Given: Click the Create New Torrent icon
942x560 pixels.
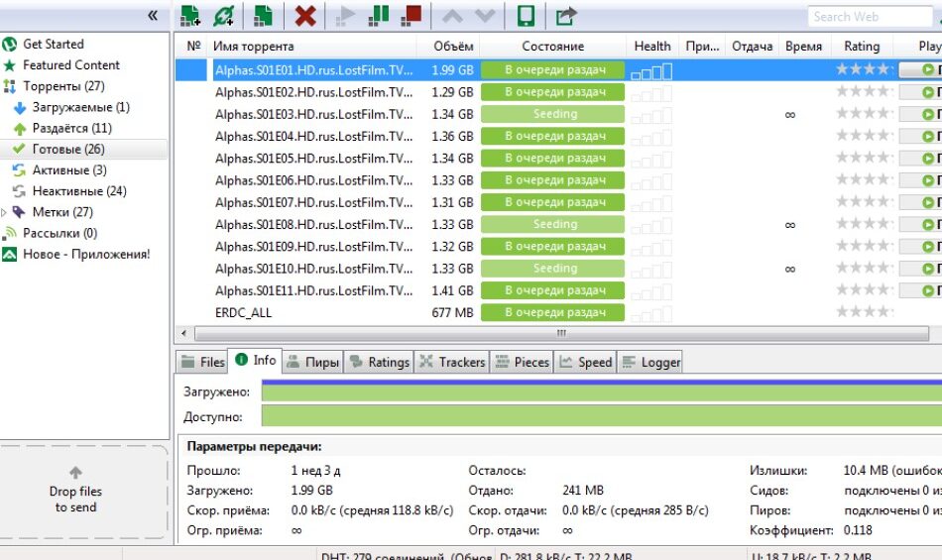Looking at the screenshot, I should click(x=263, y=16).
